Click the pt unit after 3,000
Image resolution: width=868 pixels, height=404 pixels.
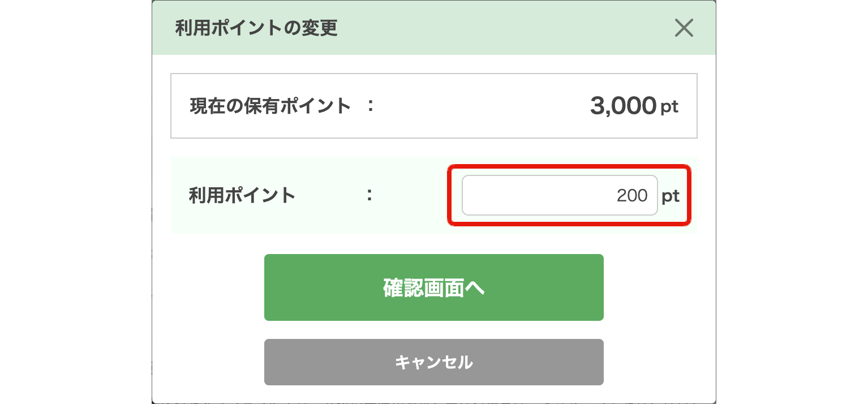coord(669,107)
